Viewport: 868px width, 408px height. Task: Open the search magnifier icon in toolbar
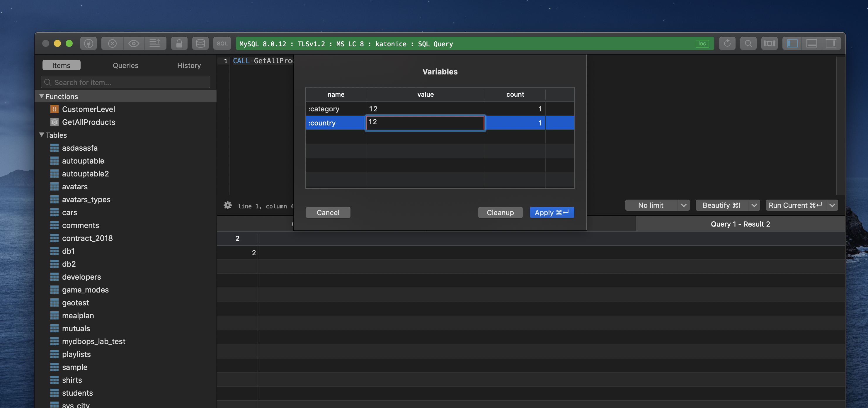[748, 43]
